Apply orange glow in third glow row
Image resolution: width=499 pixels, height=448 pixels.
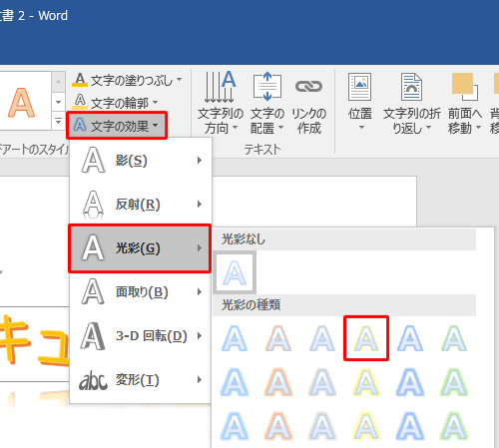pyautogui.click(x=278, y=426)
